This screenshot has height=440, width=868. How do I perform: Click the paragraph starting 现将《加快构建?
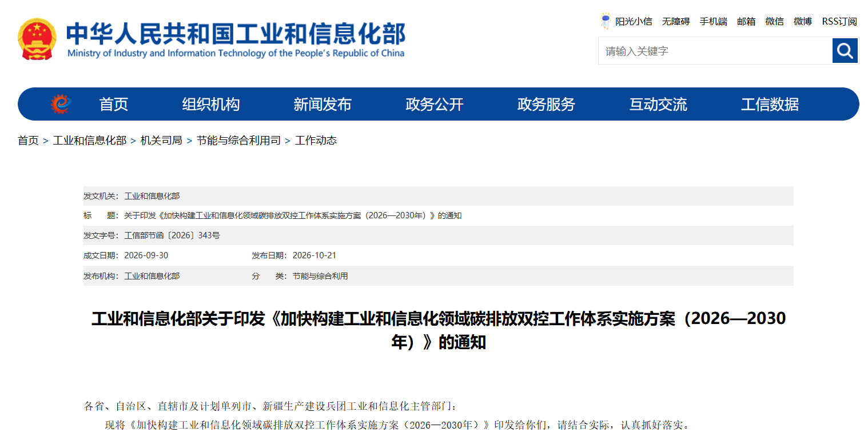click(x=399, y=425)
